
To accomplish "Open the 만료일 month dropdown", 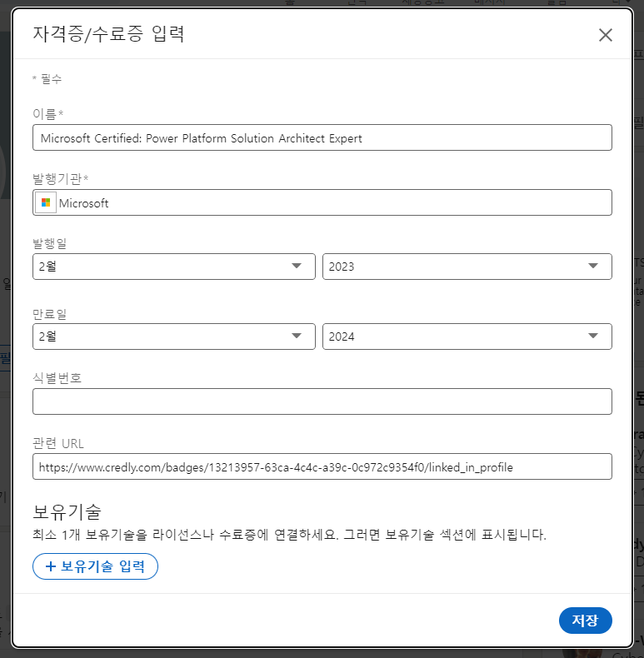I will pyautogui.click(x=174, y=336).
